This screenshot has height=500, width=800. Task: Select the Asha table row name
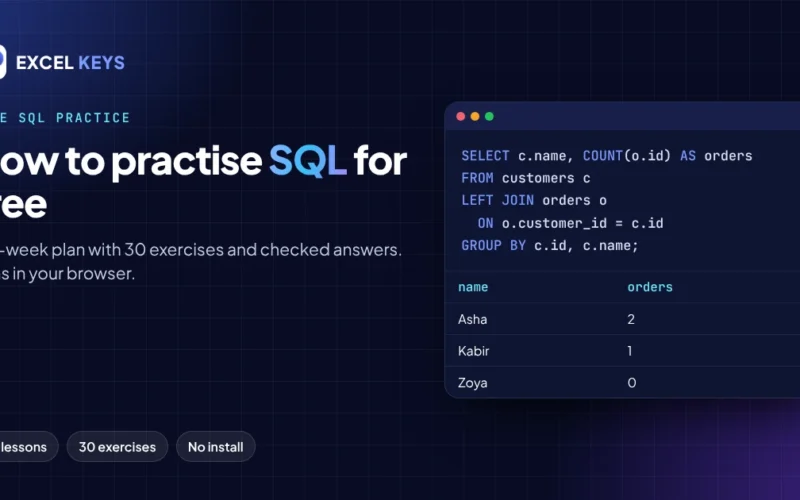[x=472, y=319]
